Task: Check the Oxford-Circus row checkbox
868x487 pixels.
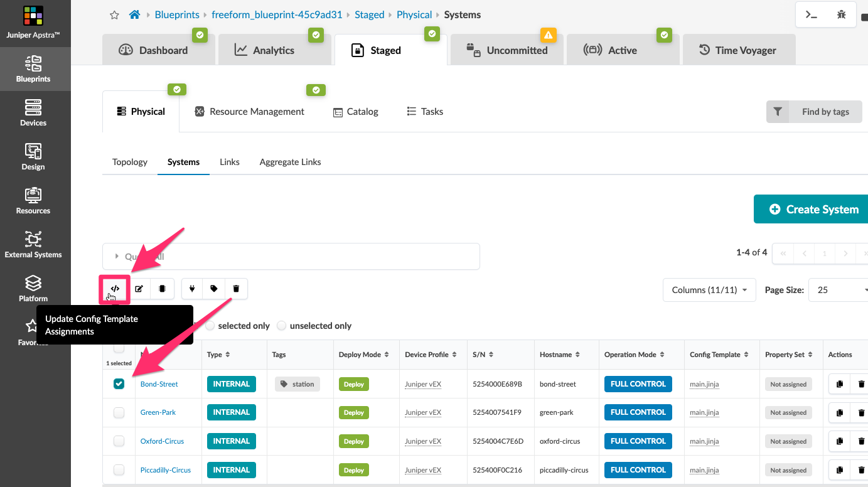Action: coord(119,441)
